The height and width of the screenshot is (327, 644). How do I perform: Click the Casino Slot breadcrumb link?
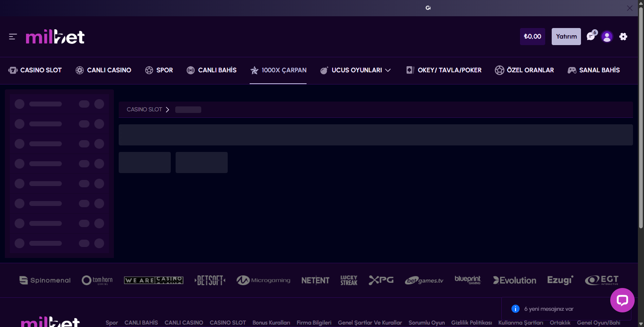(144, 110)
